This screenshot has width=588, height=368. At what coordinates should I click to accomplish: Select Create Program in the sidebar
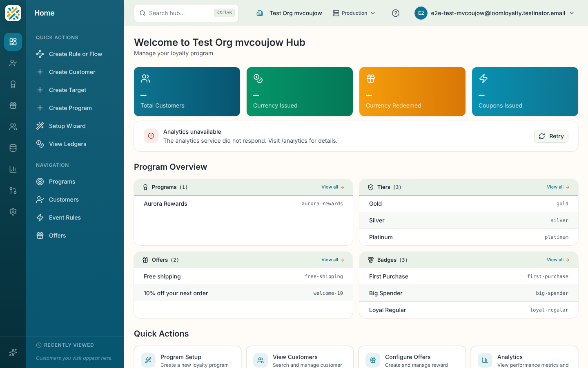point(75,108)
